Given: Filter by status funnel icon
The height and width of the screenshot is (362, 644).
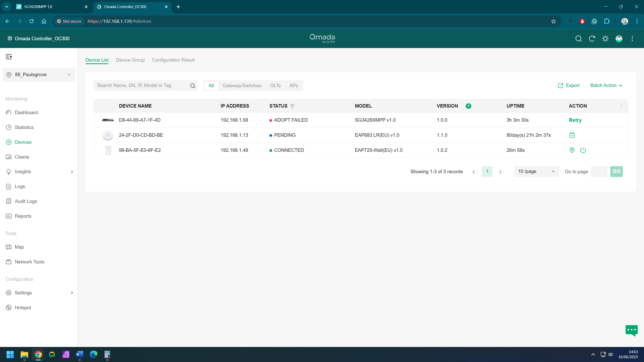Looking at the screenshot, I should pyautogui.click(x=292, y=106).
